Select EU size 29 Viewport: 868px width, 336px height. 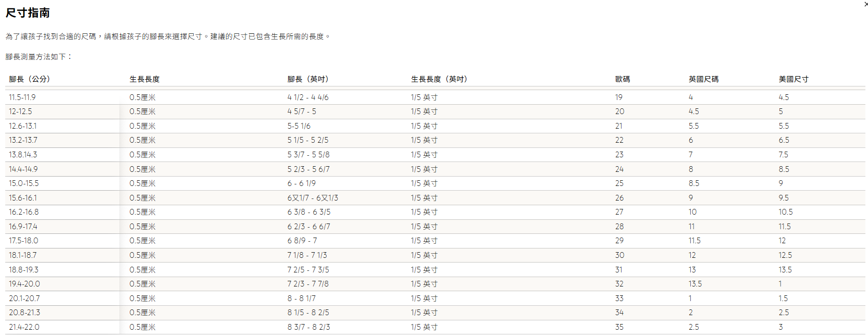tap(619, 241)
